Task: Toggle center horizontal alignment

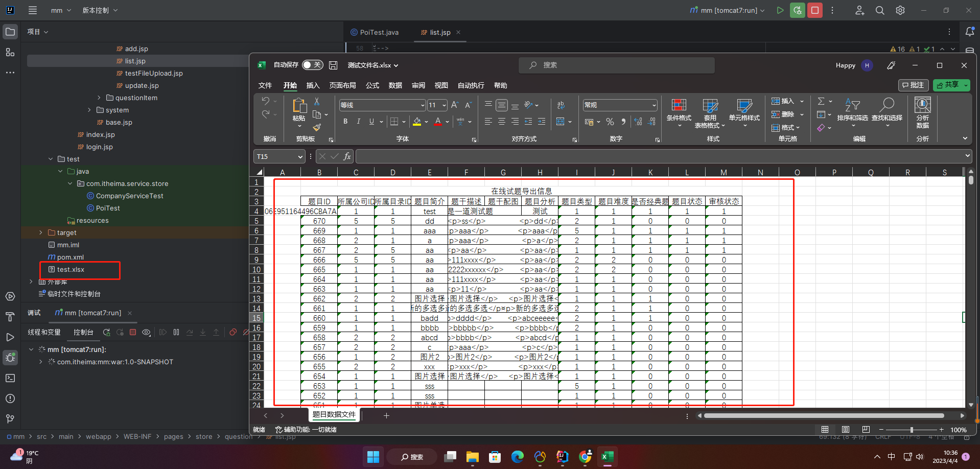Action: pyautogui.click(x=502, y=121)
